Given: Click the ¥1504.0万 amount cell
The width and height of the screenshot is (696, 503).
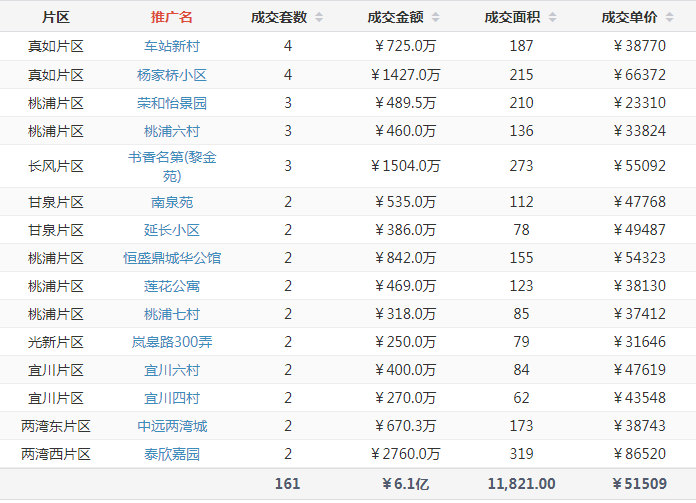Looking at the screenshot, I should 405,166.
